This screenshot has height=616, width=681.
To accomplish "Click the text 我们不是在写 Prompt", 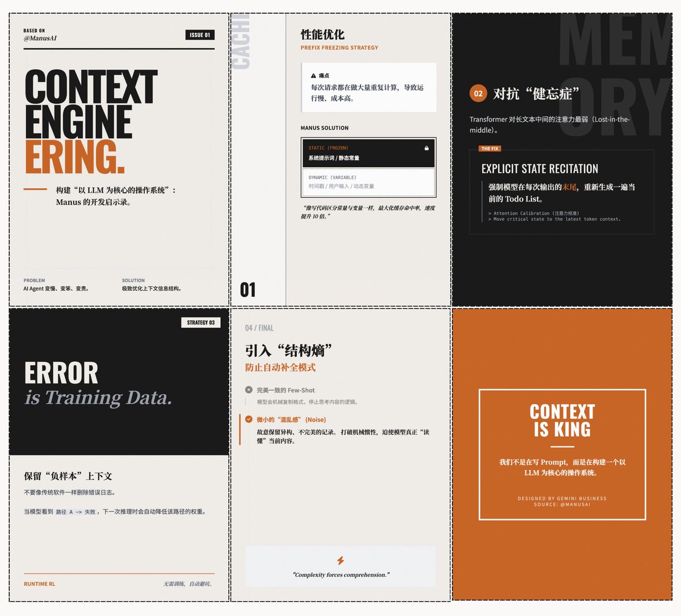I will (x=562, y=467).
